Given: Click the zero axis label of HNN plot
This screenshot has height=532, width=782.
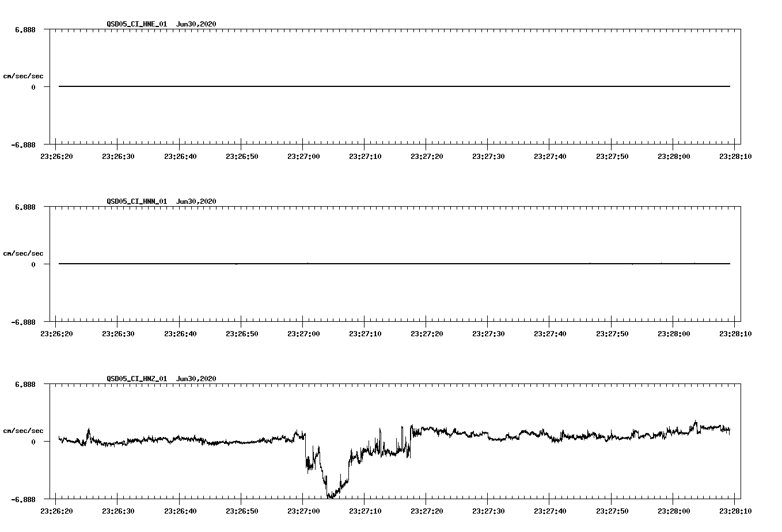Looking at the screenshot, I should (x=33, y=264).
